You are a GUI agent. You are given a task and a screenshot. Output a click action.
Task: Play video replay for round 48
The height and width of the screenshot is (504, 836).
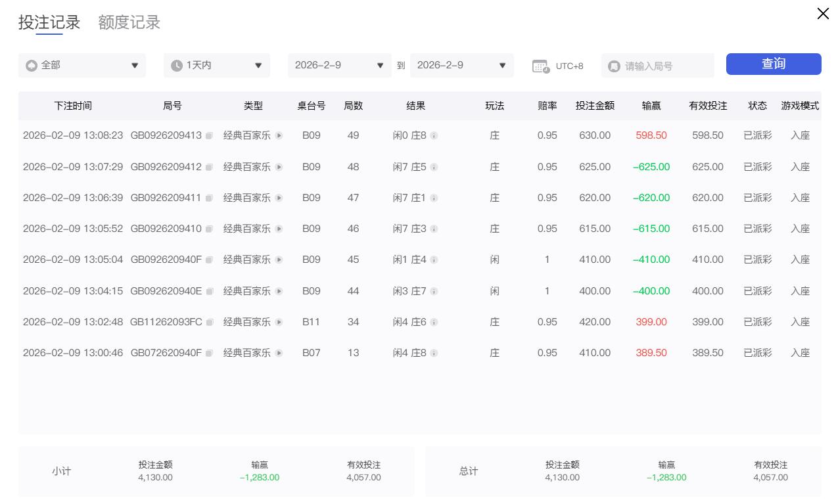click(x=279, y=168)
